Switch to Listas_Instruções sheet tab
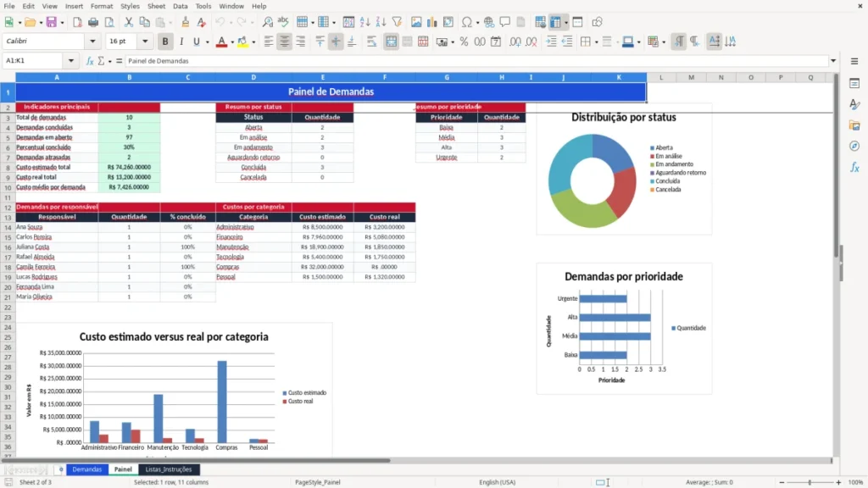This screenshot has width=868, height=488. click(x=169, y=469)
